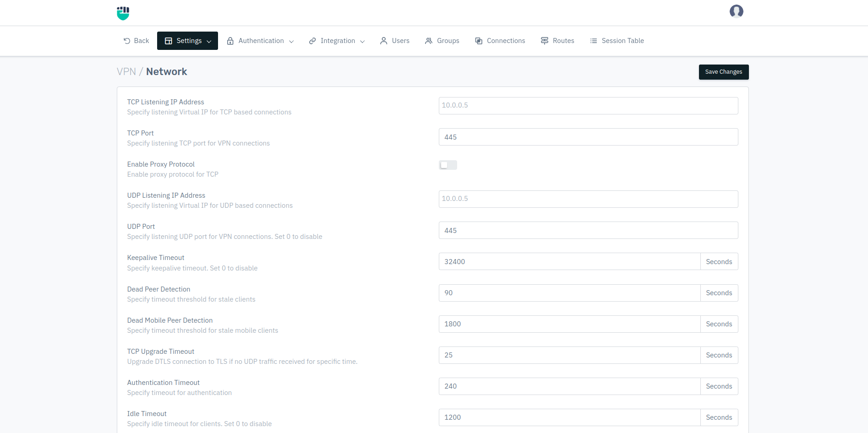868x433 pixels.
Task: Expand the Settings dropdown chevron
Action: [209, 41]
